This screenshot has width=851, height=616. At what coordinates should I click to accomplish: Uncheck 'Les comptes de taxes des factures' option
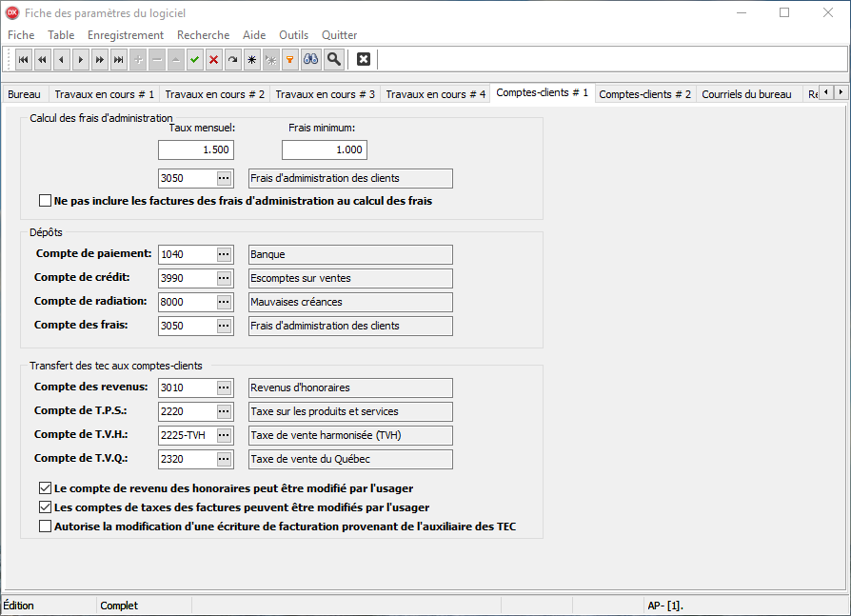(x=45, y=507)
